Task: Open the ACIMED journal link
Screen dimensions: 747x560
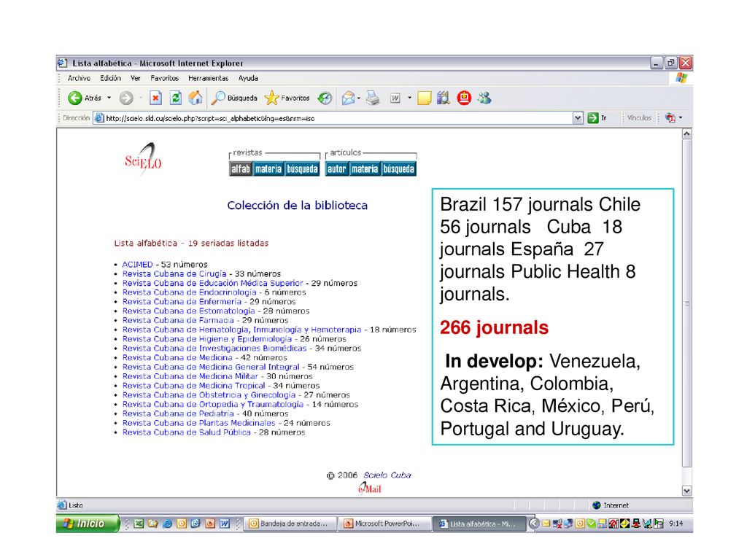Action: [x=137, y=264]
